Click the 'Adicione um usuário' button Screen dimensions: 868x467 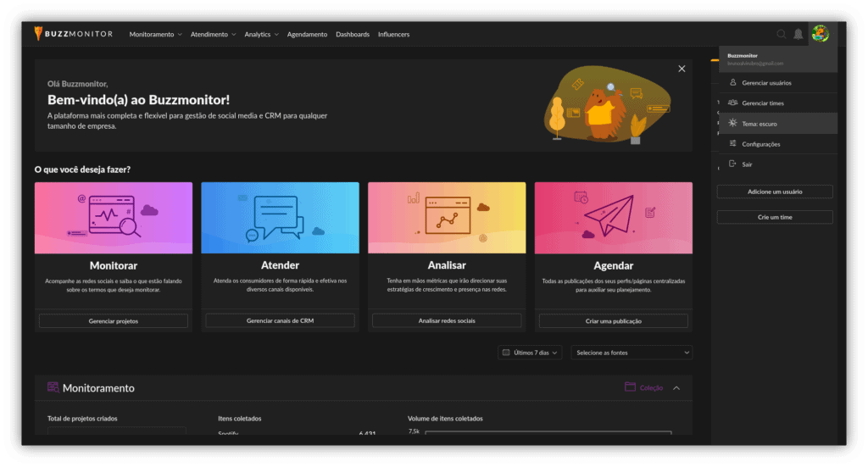[x=775, y=192]
